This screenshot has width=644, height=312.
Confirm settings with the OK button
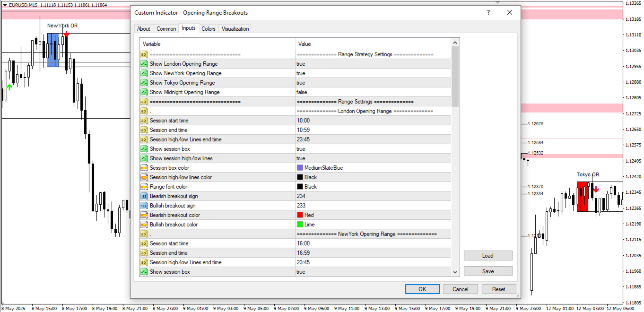pyautogui.click(x=422, y=289)
